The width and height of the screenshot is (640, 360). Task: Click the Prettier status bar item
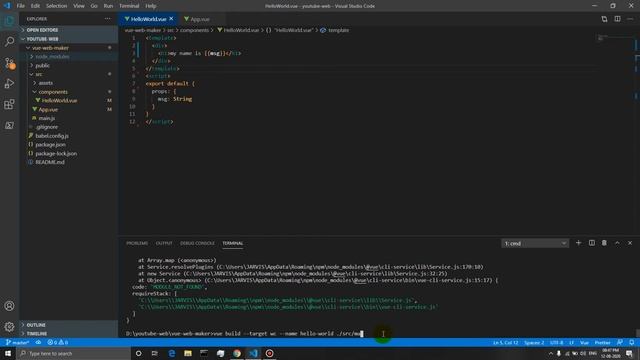point(602,342)
